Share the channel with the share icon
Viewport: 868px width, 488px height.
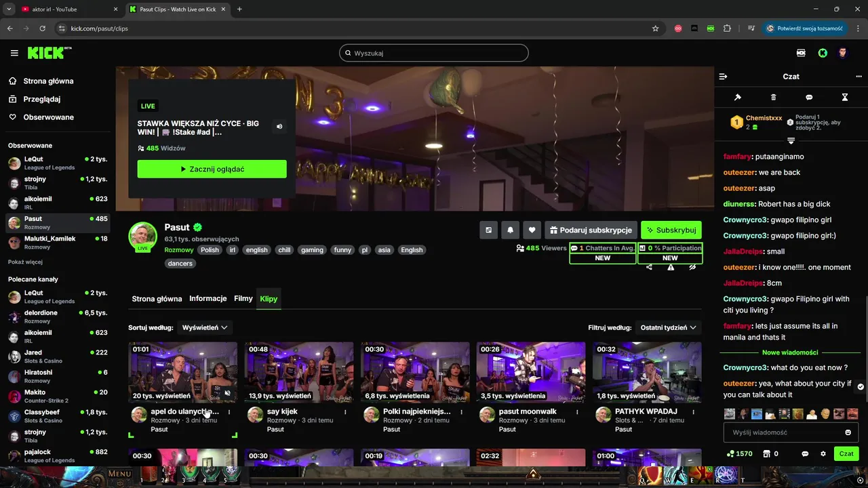650,268
